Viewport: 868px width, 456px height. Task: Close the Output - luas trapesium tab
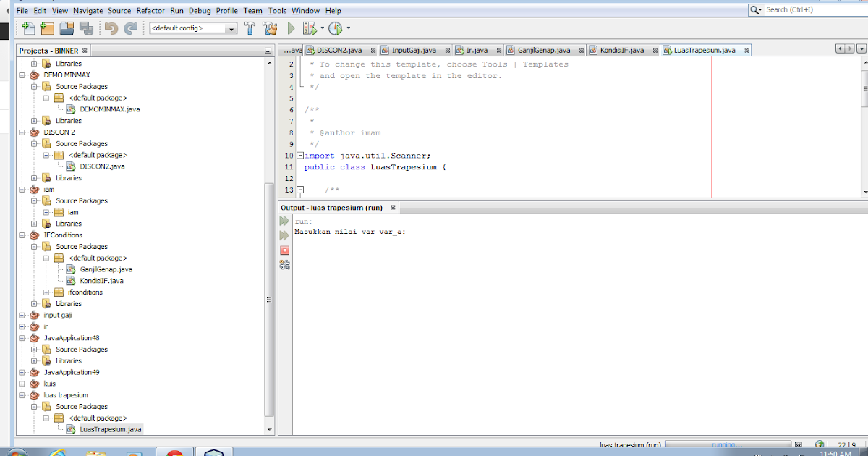tap(393, 207)
